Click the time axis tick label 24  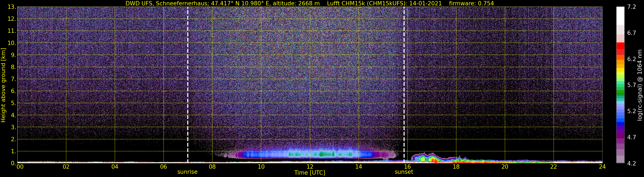click(602, 167)
